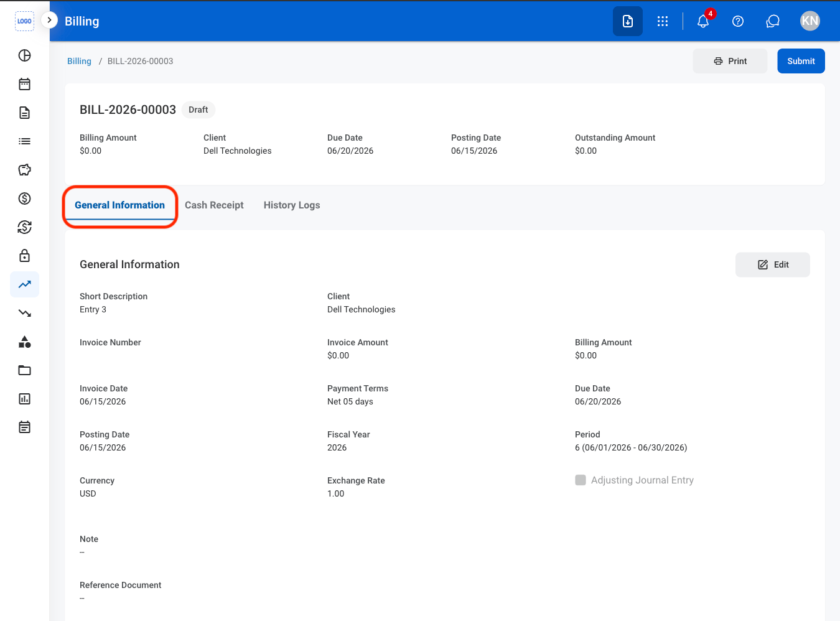Open notifications bell with badge 4
Viewport: 840px width, 621px height.
click(703, 21)
